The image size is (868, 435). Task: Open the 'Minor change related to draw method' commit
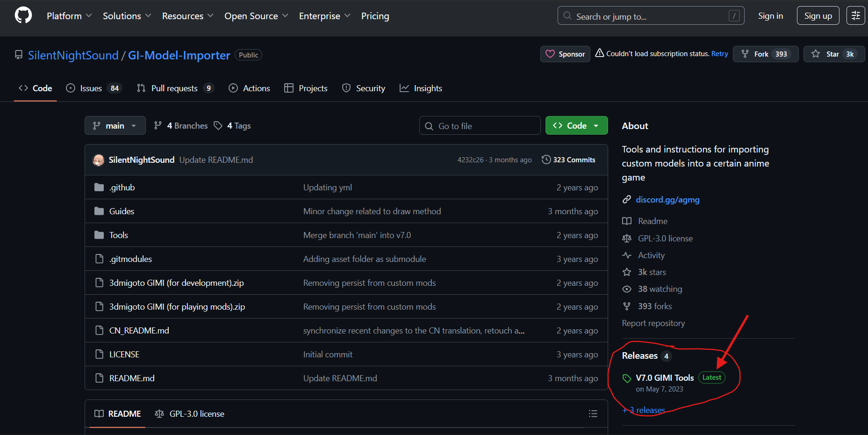point(372,211)
